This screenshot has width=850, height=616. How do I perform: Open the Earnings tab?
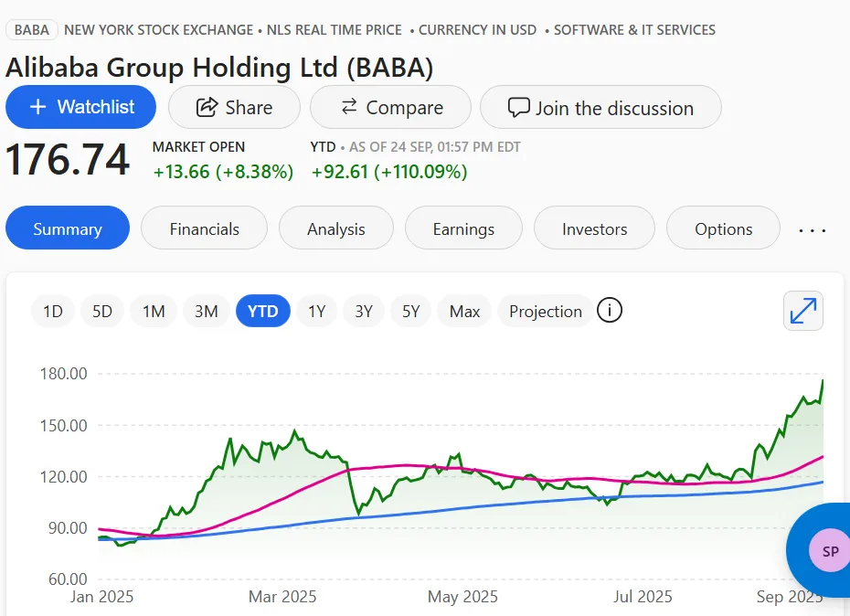pos(463,228)
